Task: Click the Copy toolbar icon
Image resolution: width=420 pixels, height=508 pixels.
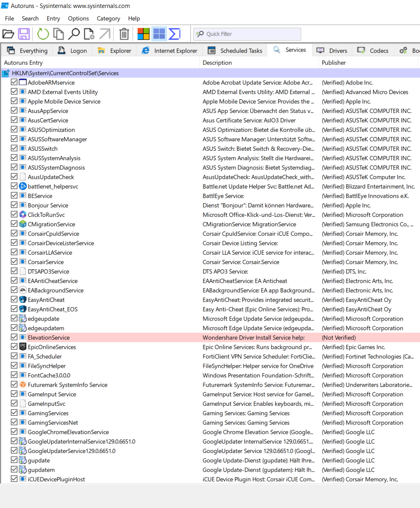Action: (x=58, y=34)
